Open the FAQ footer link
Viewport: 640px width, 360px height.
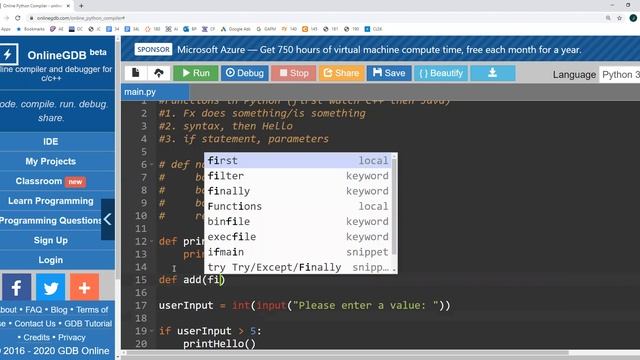[x=33, y=310]
